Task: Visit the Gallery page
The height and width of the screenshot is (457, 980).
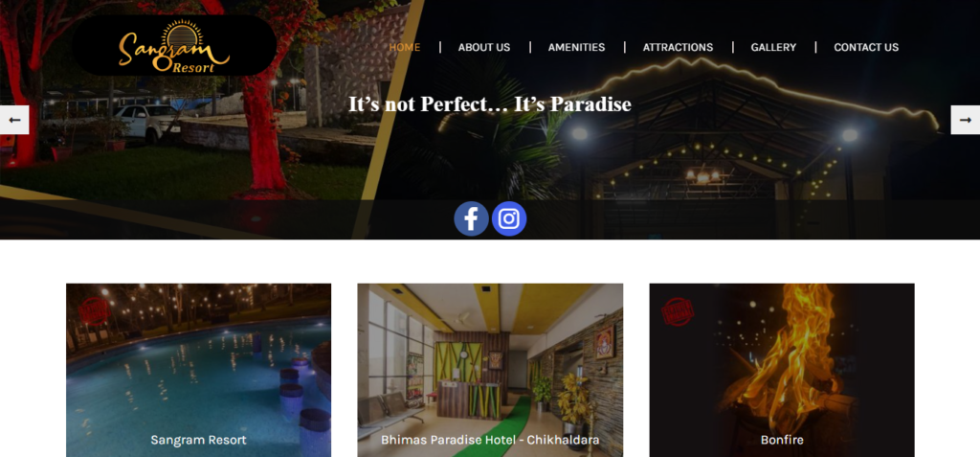Action: coord(773,47)
